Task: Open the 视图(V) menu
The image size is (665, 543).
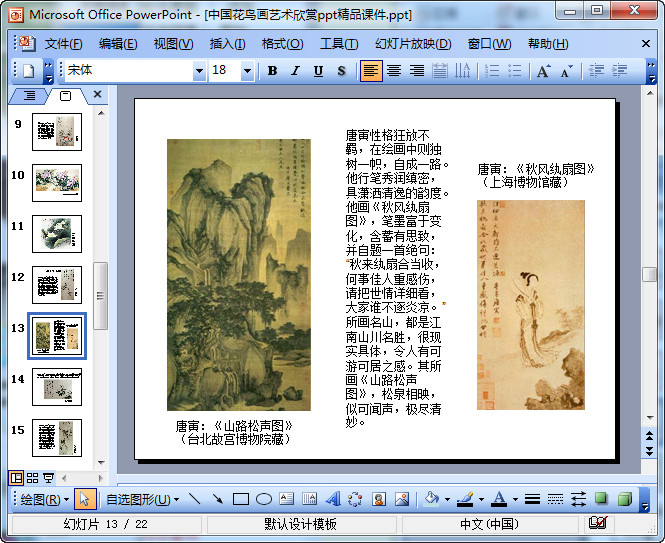Action: pos(173,44)
